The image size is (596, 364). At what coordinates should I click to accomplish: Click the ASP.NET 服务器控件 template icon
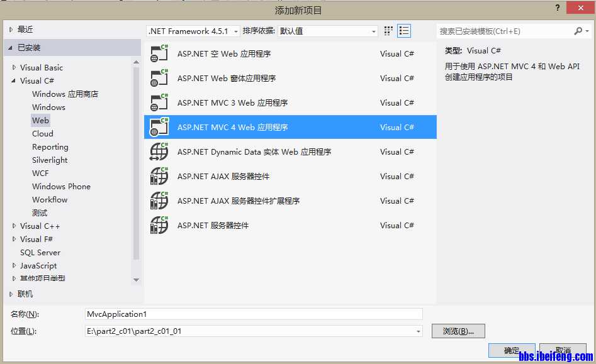tap(159, 225)
